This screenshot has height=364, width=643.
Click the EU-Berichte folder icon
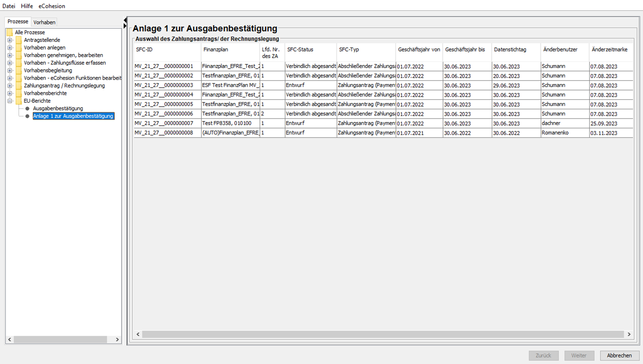pos(19,101)
